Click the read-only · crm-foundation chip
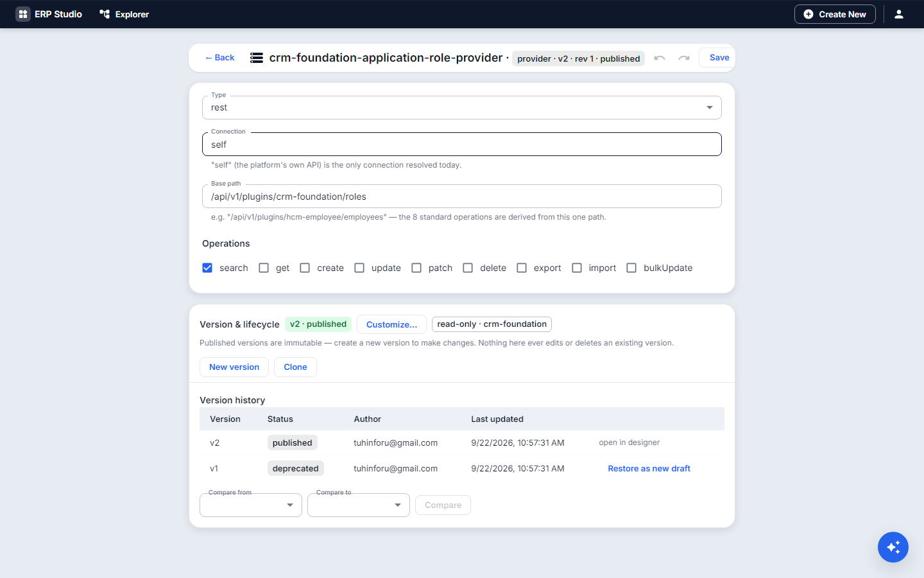 [492, 324]
